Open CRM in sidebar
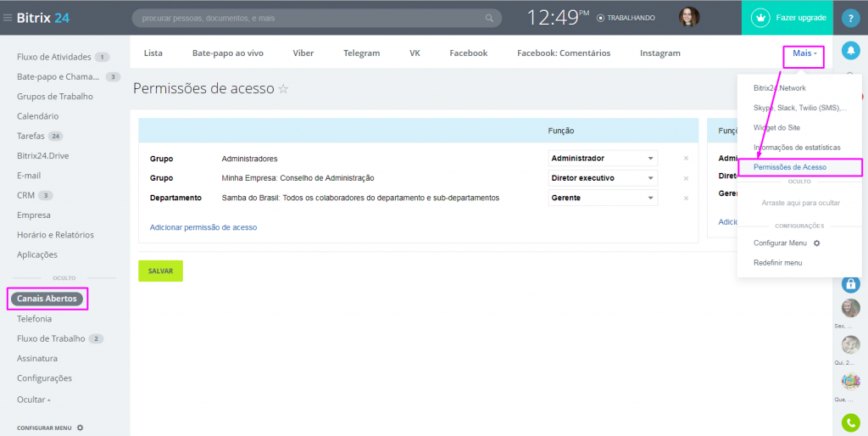This screenshot has height=436, width=868. click(25, 195)
